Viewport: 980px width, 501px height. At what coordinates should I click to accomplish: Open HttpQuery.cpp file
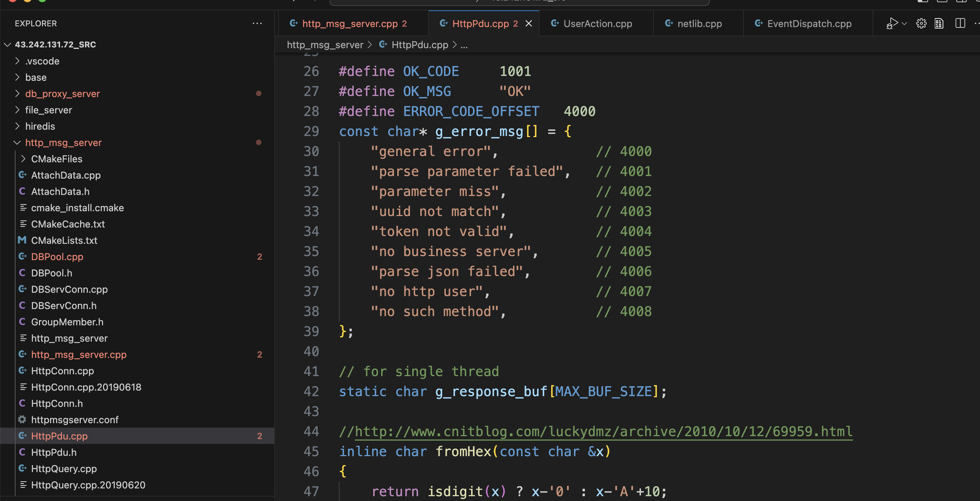click(137, 469)
